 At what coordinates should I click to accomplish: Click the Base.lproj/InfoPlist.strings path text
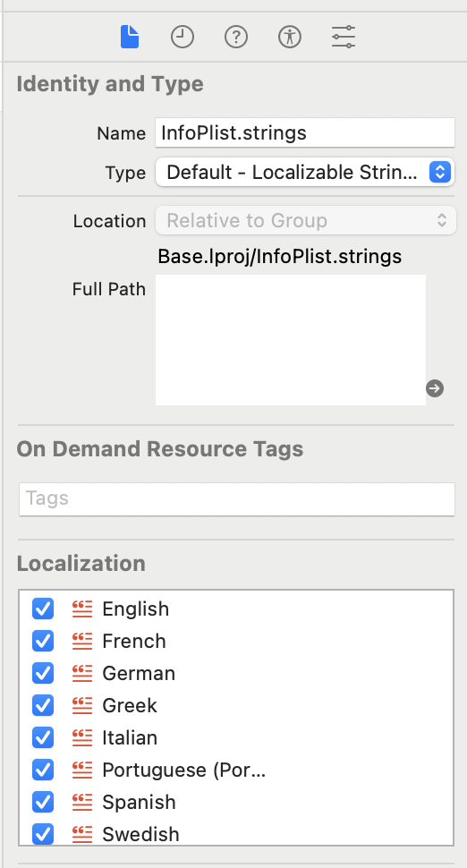click(280, 256)
